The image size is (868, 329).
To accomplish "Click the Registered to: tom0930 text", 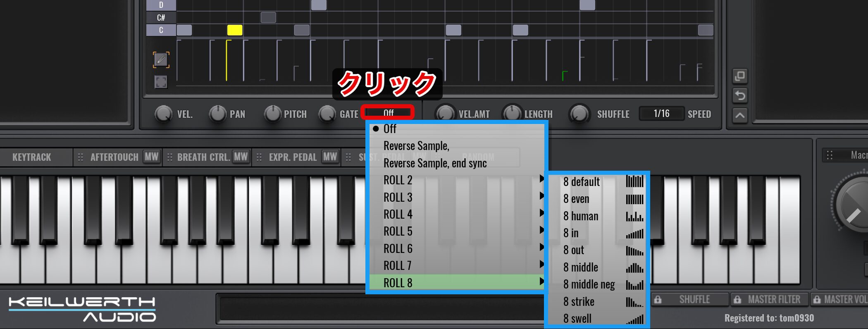I will pyautogui.click(x=769, y=318).
